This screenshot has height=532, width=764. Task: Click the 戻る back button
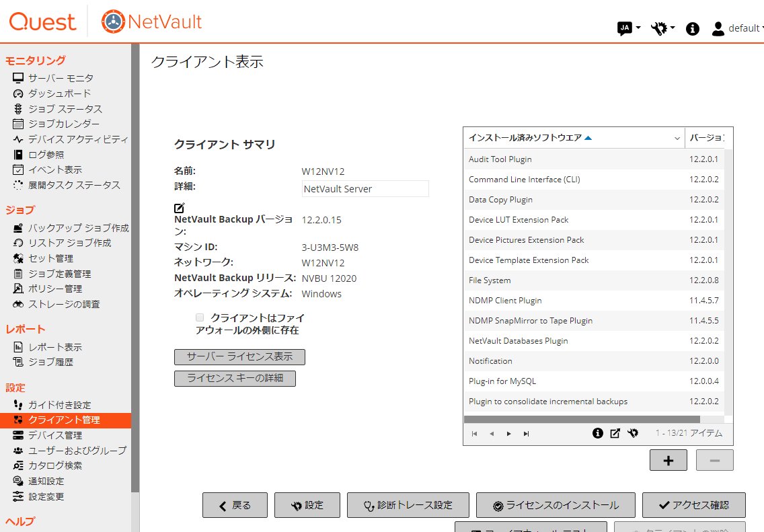coord(235,505)
